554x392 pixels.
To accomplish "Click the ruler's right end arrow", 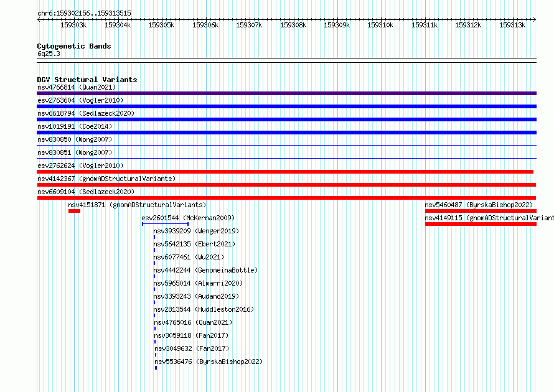I will click(535, 19).
